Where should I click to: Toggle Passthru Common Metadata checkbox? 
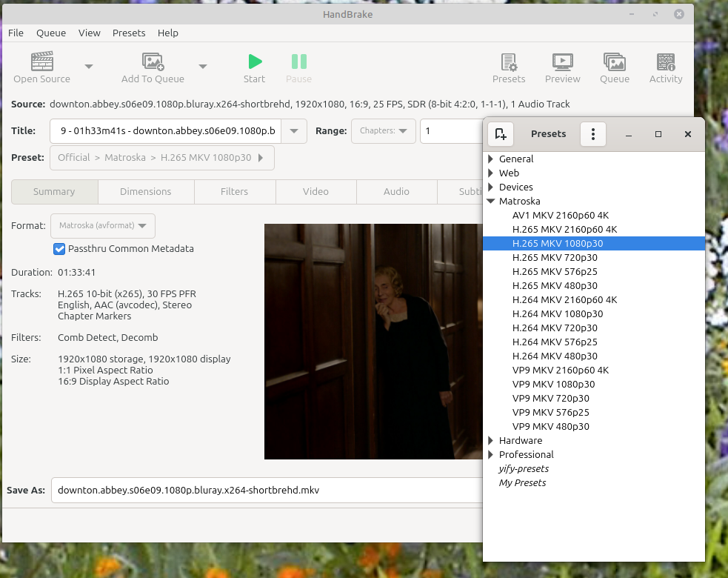click(60, 249)
